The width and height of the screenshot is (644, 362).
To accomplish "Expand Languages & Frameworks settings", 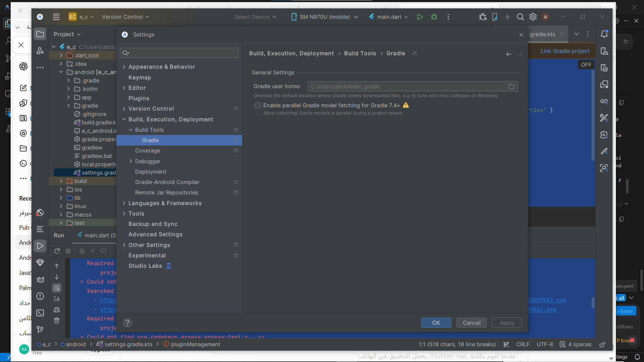I will pyautogui.click(x=124, y=203).
